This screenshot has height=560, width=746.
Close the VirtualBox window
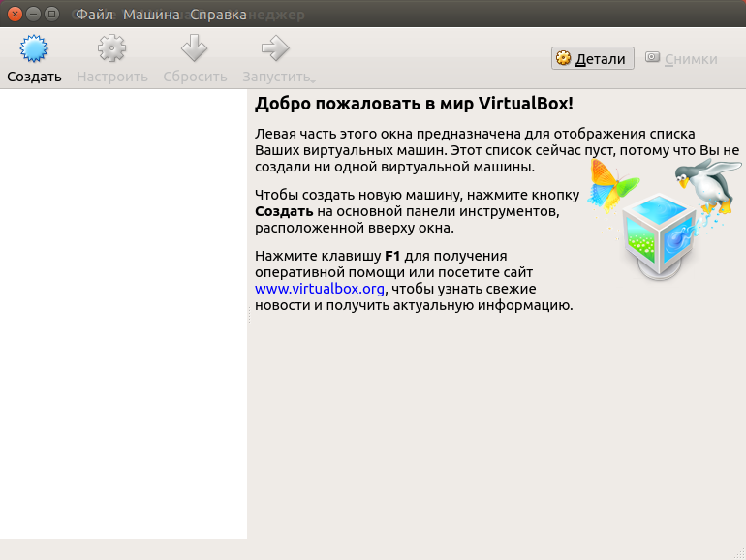coord(15,14)
